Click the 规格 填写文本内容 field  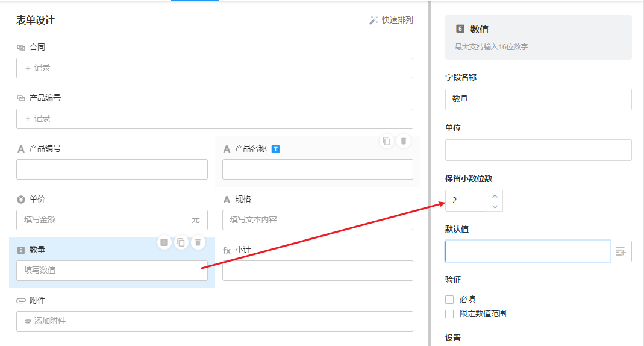point(317,220)
